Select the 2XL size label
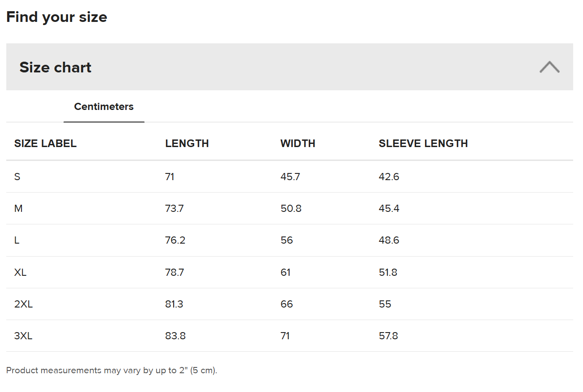The height and width of the screenshot is (392, 583). coord(23,304)
